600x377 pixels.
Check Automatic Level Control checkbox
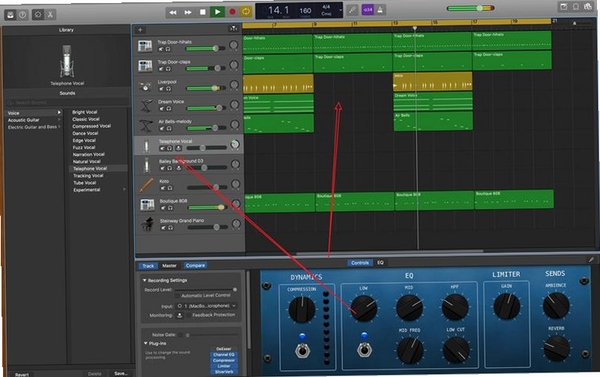coord(177,296)
